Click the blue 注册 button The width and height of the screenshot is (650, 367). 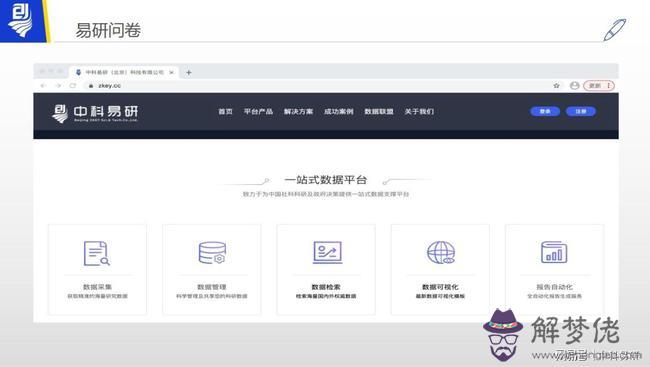pos(581,111)
